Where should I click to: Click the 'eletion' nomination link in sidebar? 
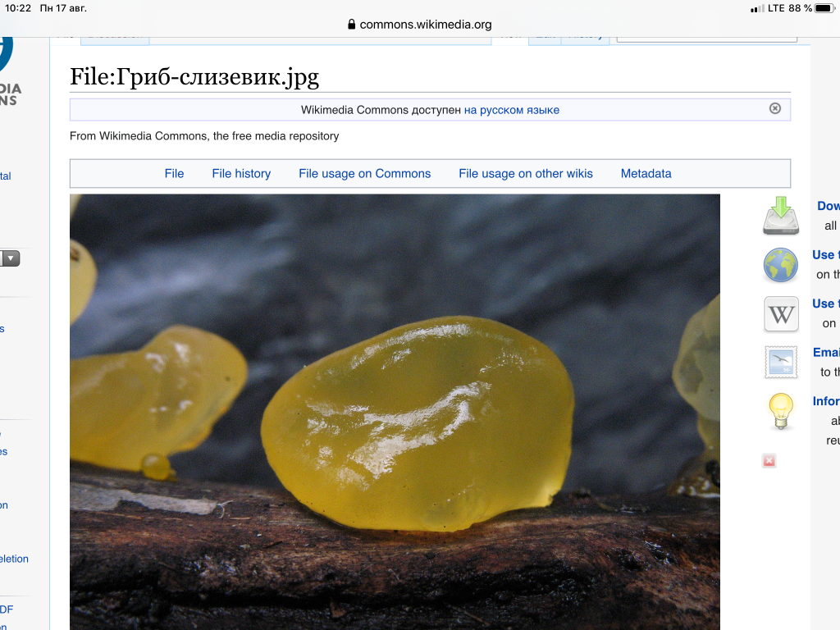point(15,559)
